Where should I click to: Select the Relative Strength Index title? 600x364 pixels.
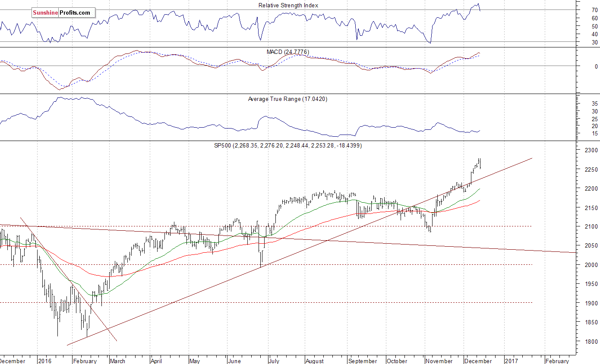[288, 5]
